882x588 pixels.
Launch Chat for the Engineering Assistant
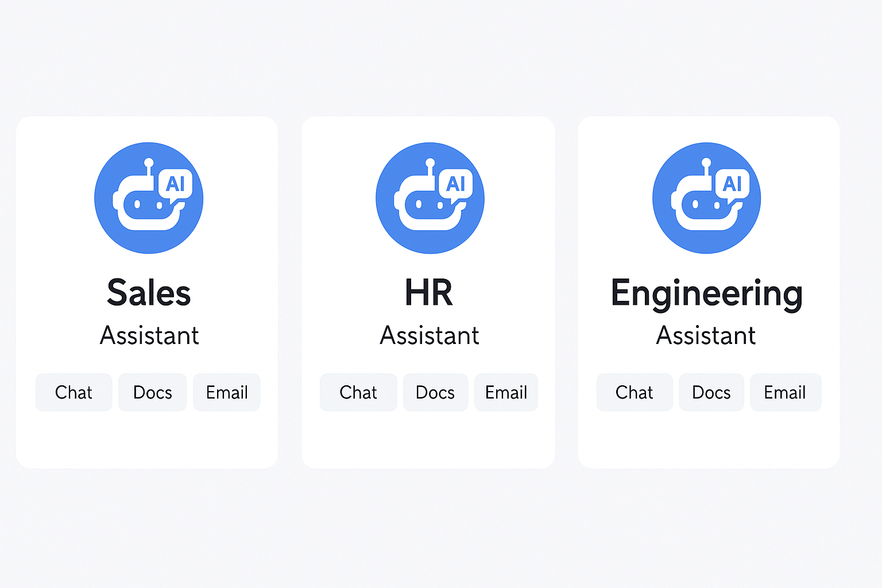634,392
